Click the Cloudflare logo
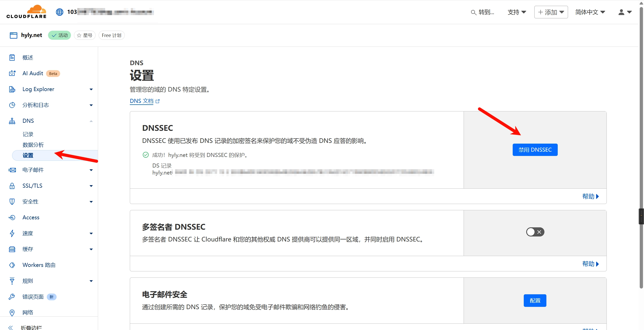 [x=26, y=12]
